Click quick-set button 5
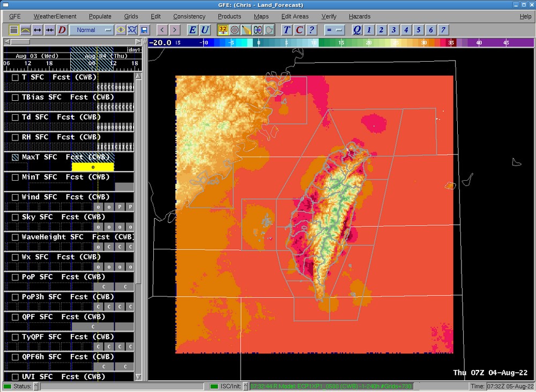The height and width of the screenshot is (392, 536). 419,30
